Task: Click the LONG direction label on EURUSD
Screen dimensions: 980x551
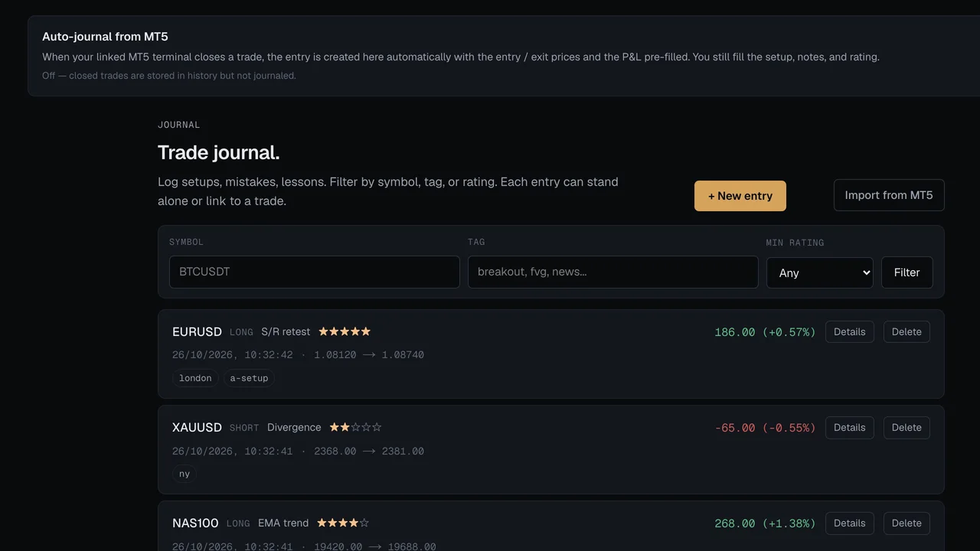Action: pos(241,332)
